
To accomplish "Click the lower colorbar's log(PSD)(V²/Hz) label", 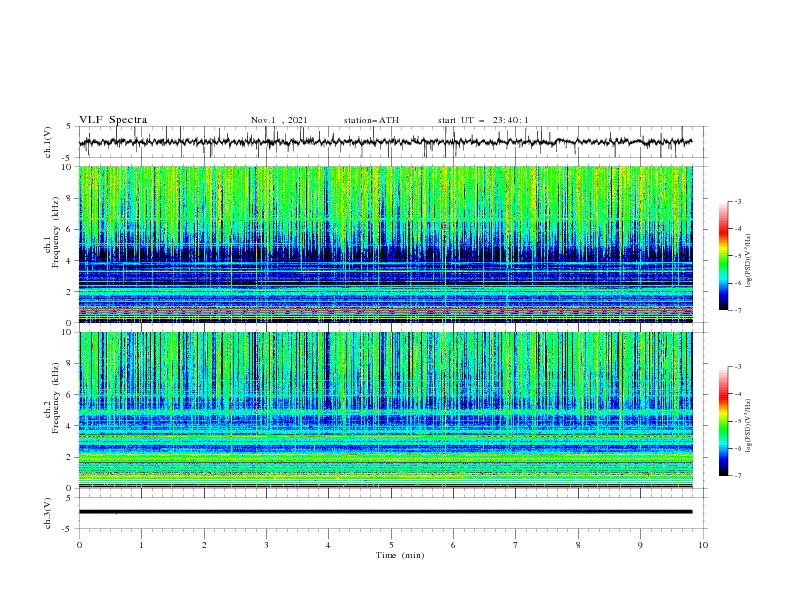I will pos(748,425).
